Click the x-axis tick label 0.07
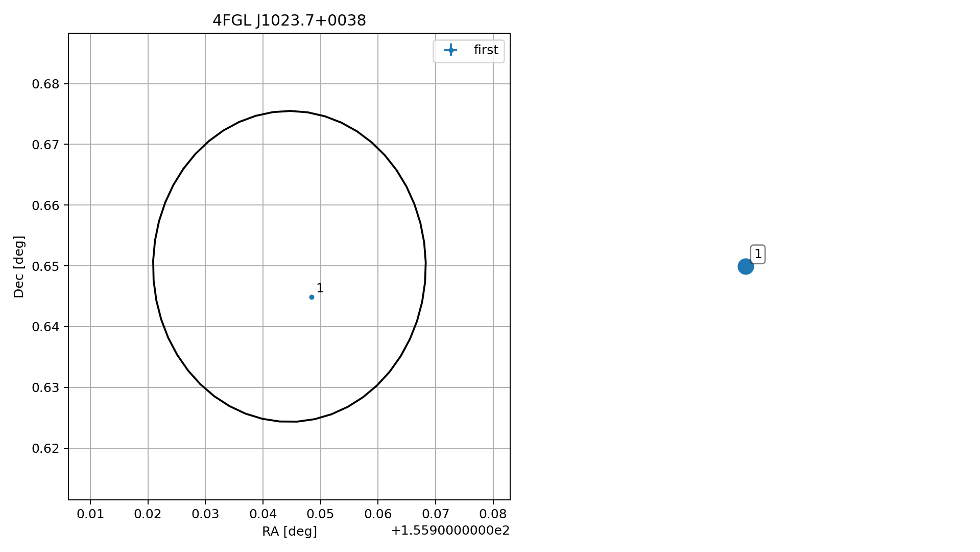The height and width of the screenshot is (552, 980). pyautogui.click(x=435, y=514)
